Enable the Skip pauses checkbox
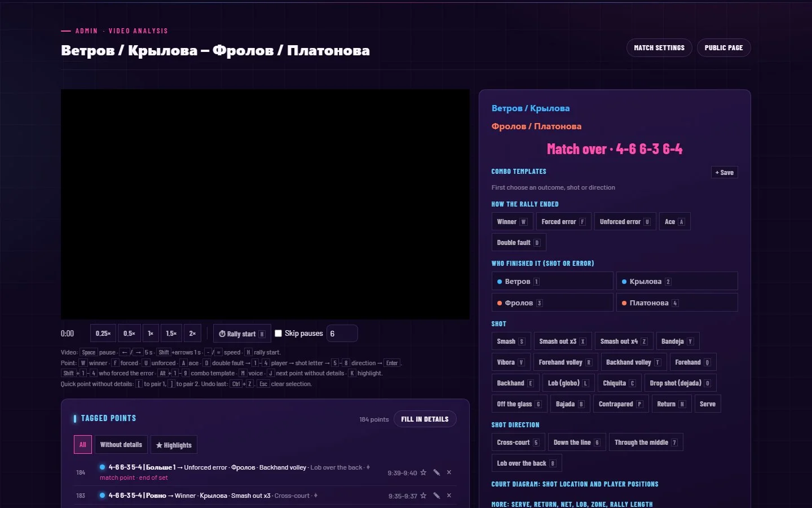Viewport: 812px width, 508px height. coord(278,333)
